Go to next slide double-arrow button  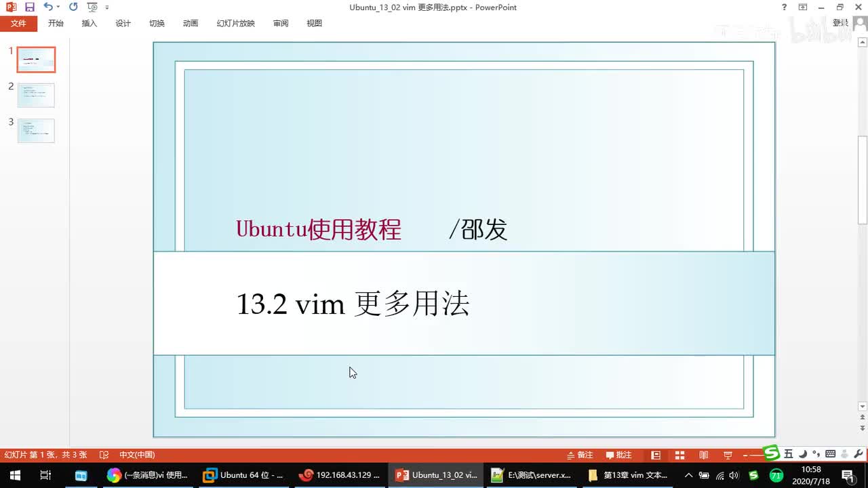click(863, 429)
